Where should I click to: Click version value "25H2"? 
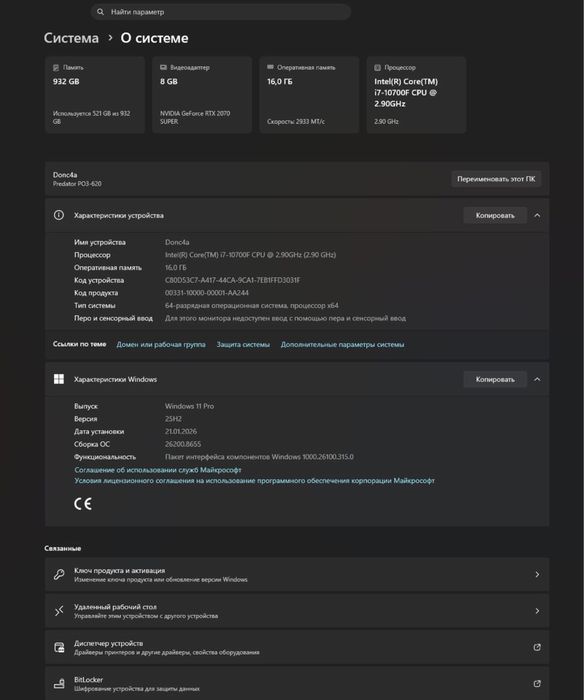click(173, 419)
